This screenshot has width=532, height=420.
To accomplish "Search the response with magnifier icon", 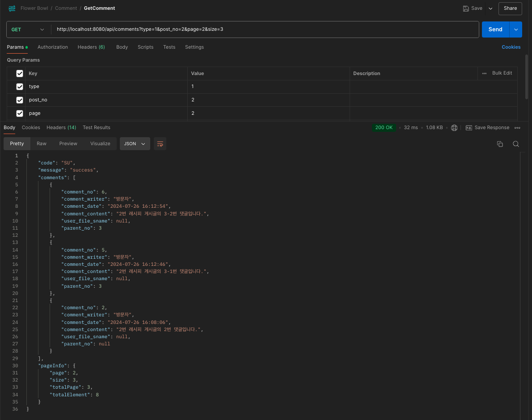I will [x=516, y=144].
